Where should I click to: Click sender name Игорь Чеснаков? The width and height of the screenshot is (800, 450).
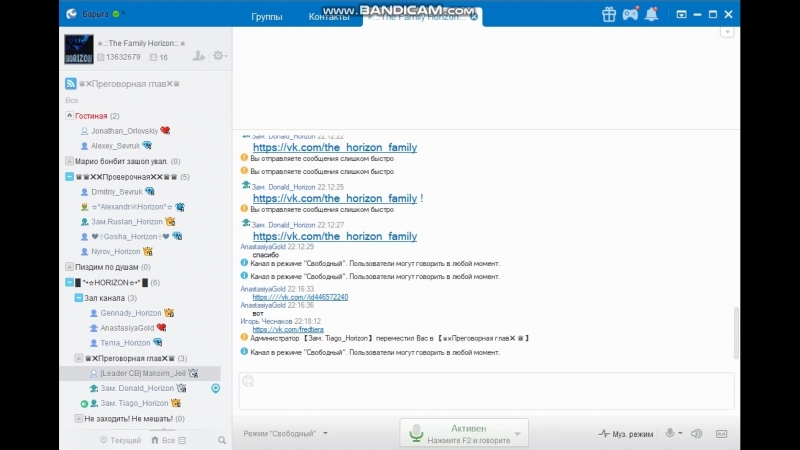[x=266, y=321]
